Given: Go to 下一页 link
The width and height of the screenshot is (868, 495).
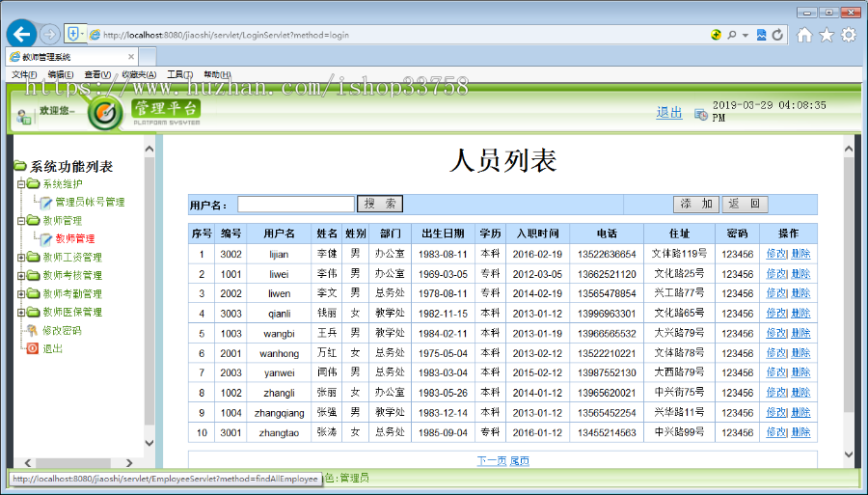Looking at the screenshot, I should click(492, 460).
